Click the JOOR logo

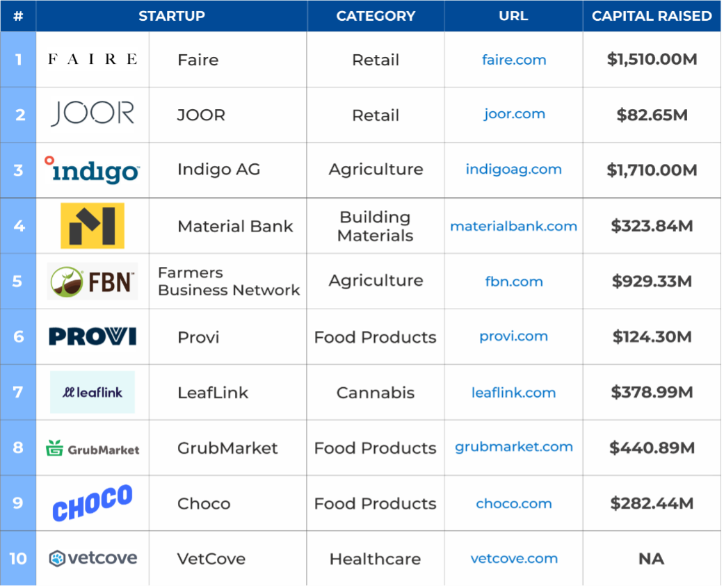[x=92, y=113]
